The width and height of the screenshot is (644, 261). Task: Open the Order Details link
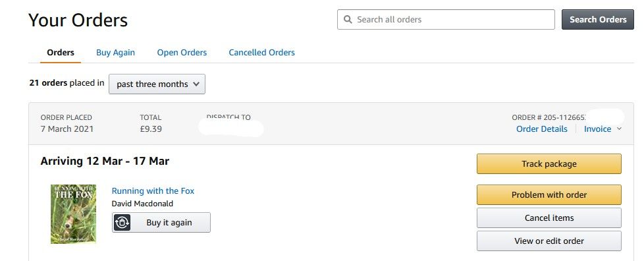click(542, 129)
